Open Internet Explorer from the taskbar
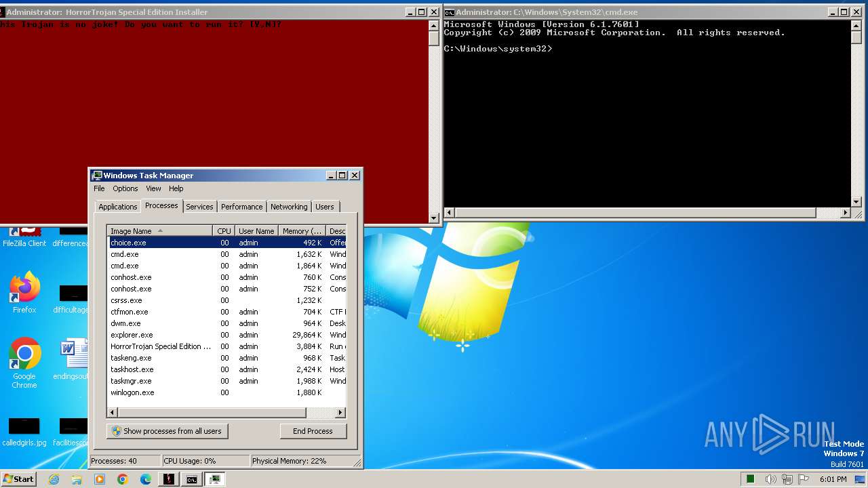Viewport: 868px width, 488px height. pos(54,479)
